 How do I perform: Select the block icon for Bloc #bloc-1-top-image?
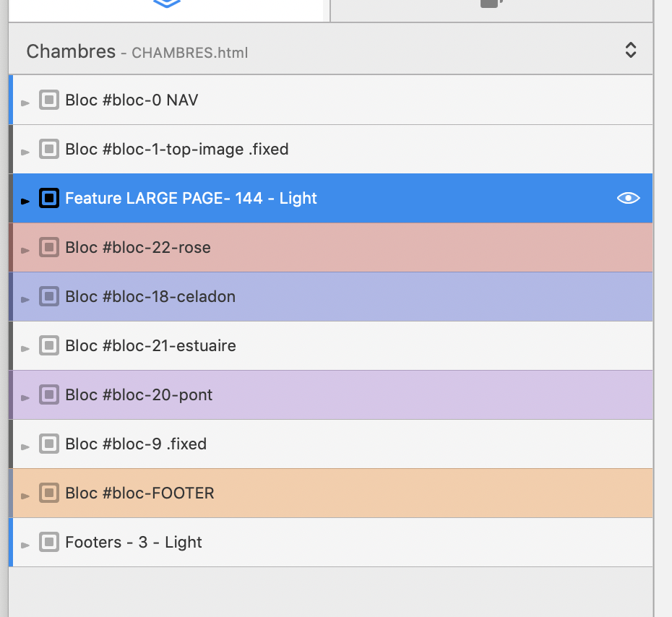click(x=48, y=149)
